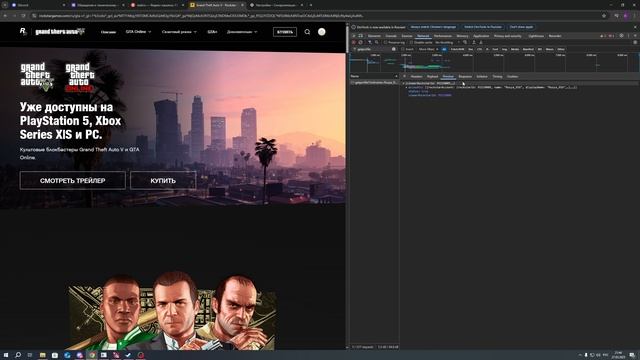This screenshot has width=640, height=360.
Task: Filter requests by Doc
Action: pos(471,49)
